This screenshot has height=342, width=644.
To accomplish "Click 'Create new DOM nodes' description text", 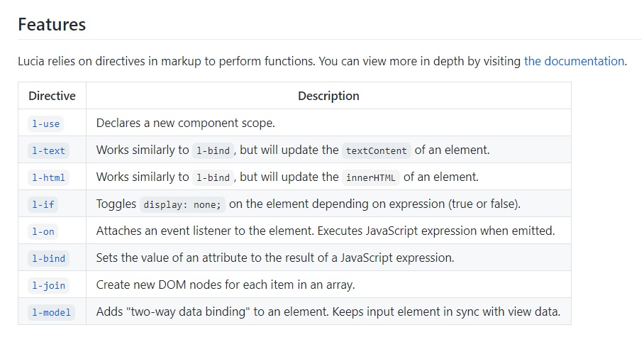I will (226, 285).
